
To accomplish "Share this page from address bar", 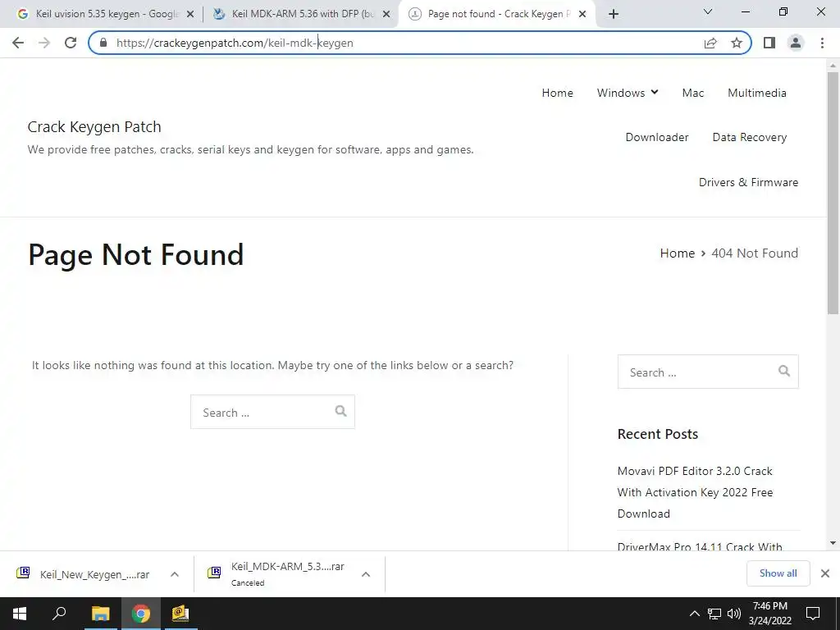I will [x=710, y=43].
